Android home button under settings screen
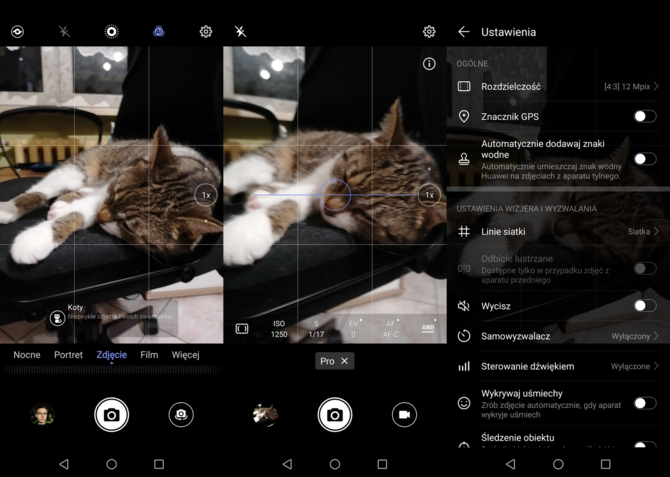This screenshot has height=477, width=670. click(x=558, y=464)
